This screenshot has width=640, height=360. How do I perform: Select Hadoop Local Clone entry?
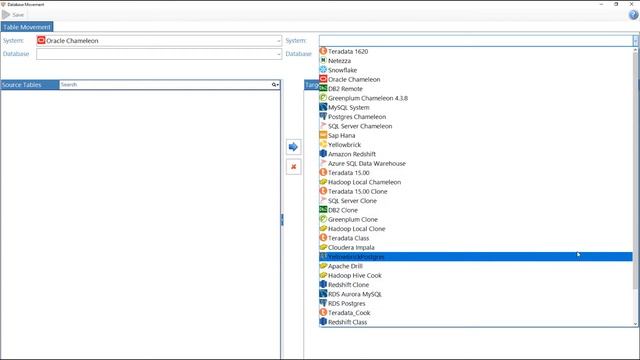[476, 229]
